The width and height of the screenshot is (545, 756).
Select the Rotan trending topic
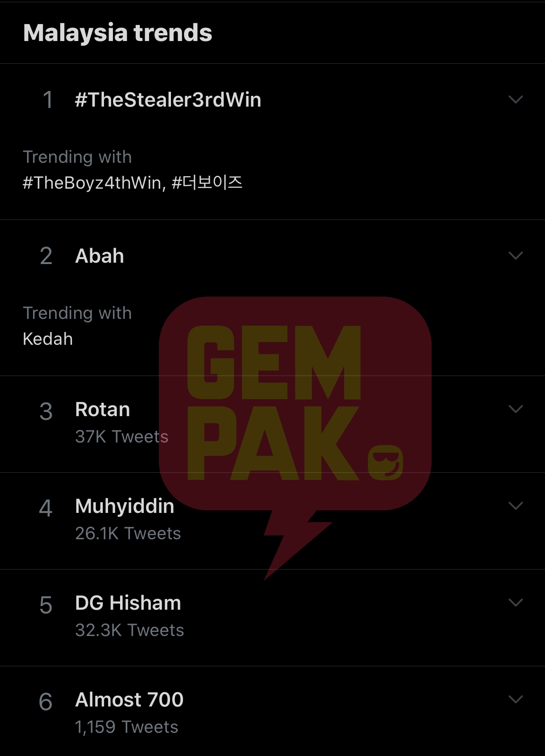tap(103, 409)
